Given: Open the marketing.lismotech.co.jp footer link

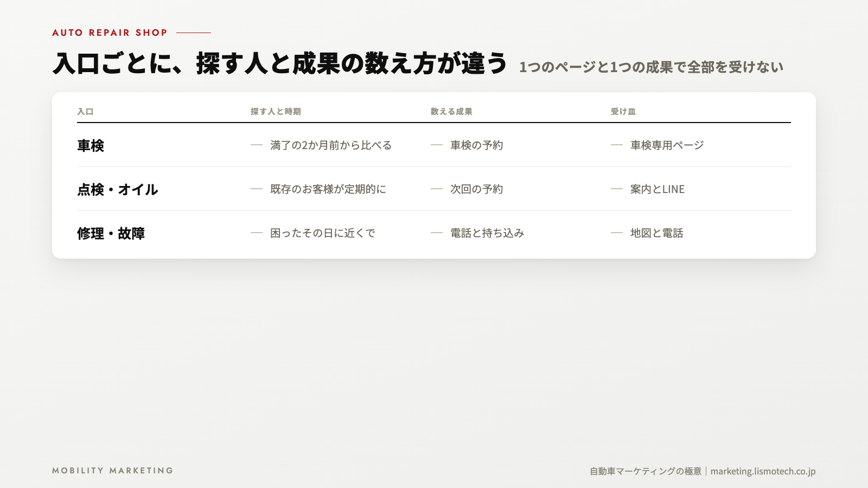Looking at the screenshot, I should point(763,471).
